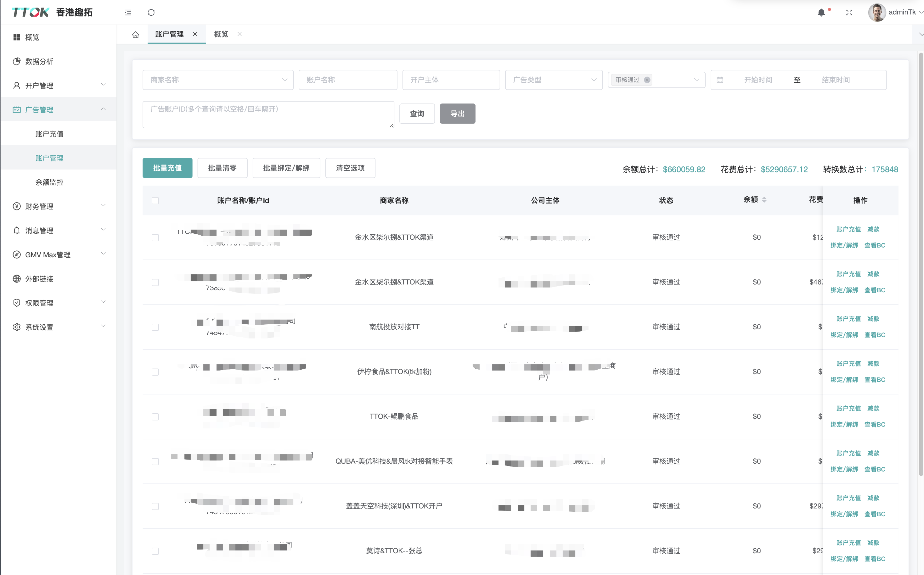Click the adminTk avatar picture
The width and height of the screenshot is (924, 575).
876,13
